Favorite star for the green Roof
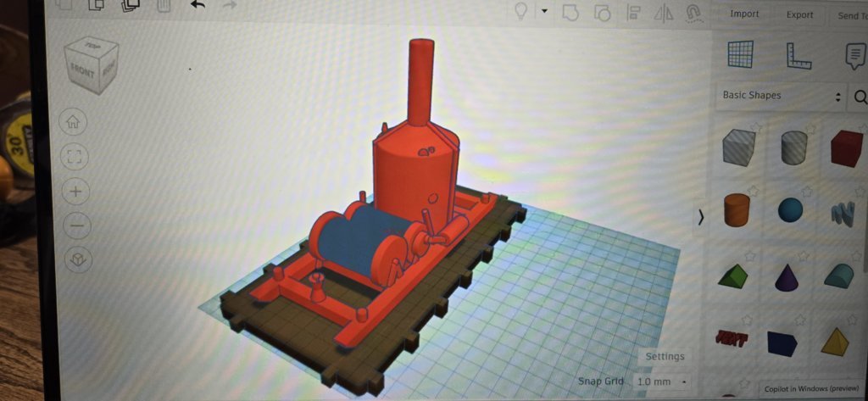Image resolution: width=868 pixels, height=401 pixels. (x=749, y=256)
